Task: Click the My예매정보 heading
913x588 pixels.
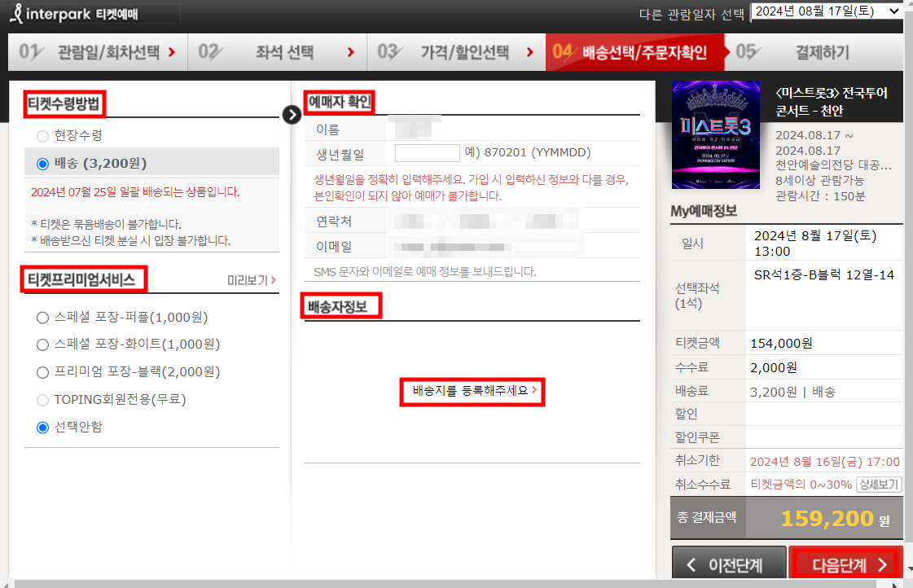Action: tap(704, 211)
